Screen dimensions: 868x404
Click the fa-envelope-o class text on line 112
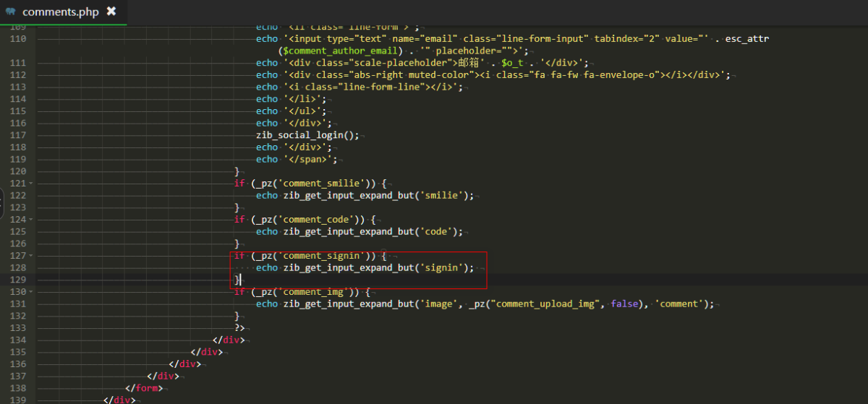pos(617,75)
